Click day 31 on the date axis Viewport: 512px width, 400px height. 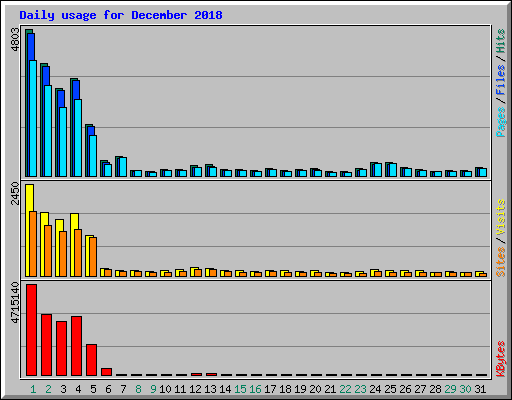click(x=480, y=389)
